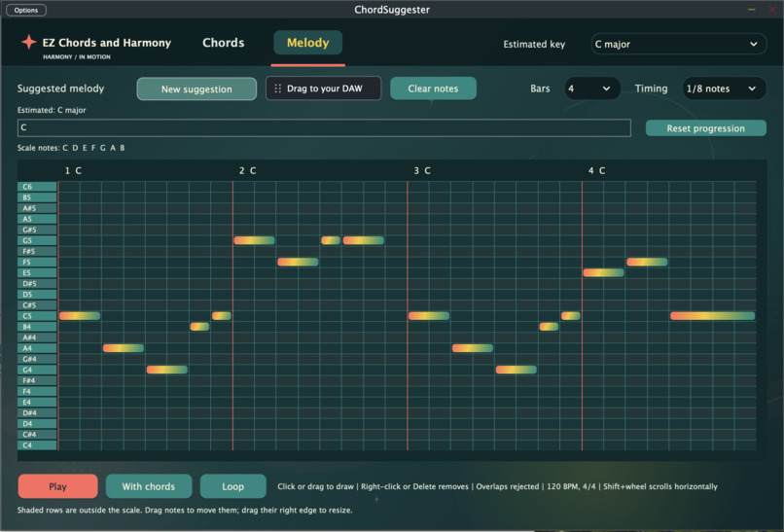Select the first C5 note in bar 1

(x=80, y=316)
